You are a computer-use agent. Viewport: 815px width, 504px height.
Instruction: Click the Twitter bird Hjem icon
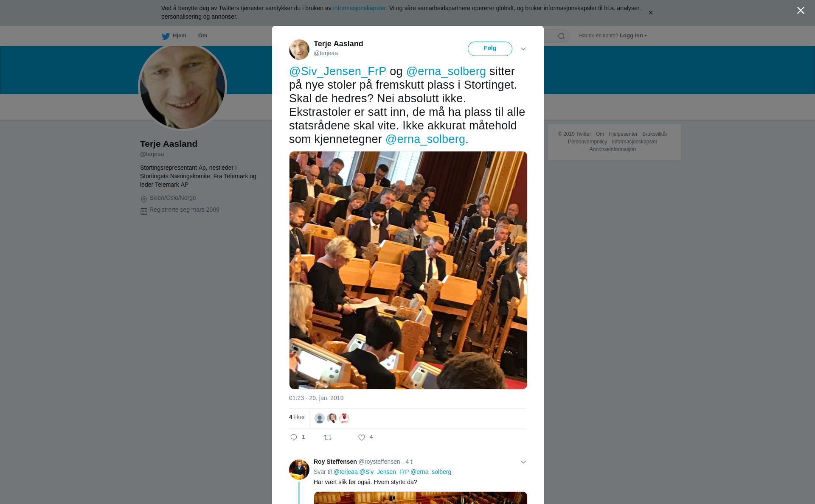click(166, 36)
